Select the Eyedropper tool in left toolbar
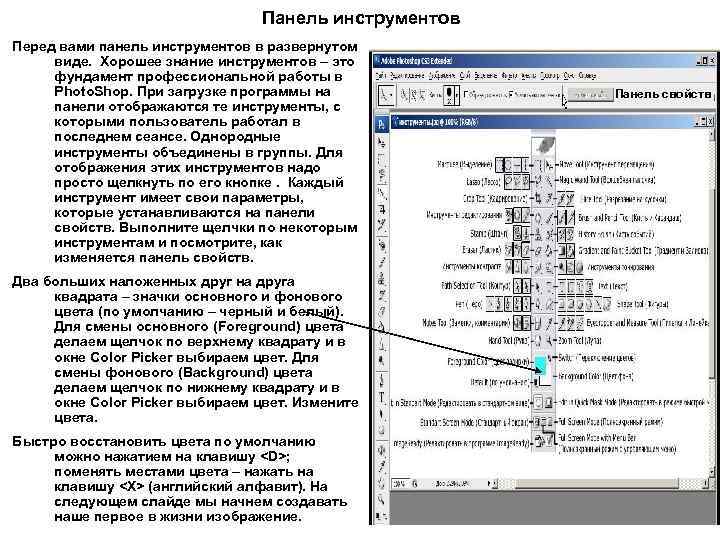Image resolution: width=720 pixels, height=540 pixels. (x=381, y=466)
